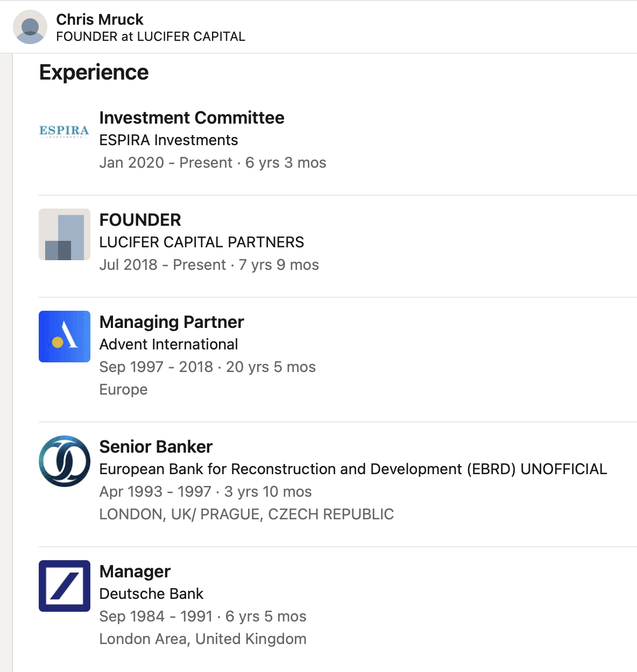Click Chris Mruck's profile avatar
The image size is (637, 672).
pos(30,27)
